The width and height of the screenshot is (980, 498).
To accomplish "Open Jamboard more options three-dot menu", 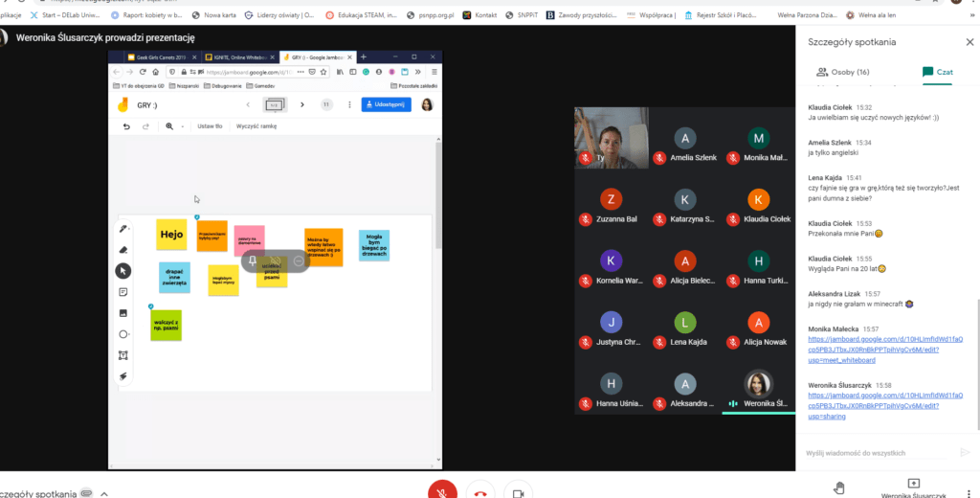I will click(x=349, y=105).
